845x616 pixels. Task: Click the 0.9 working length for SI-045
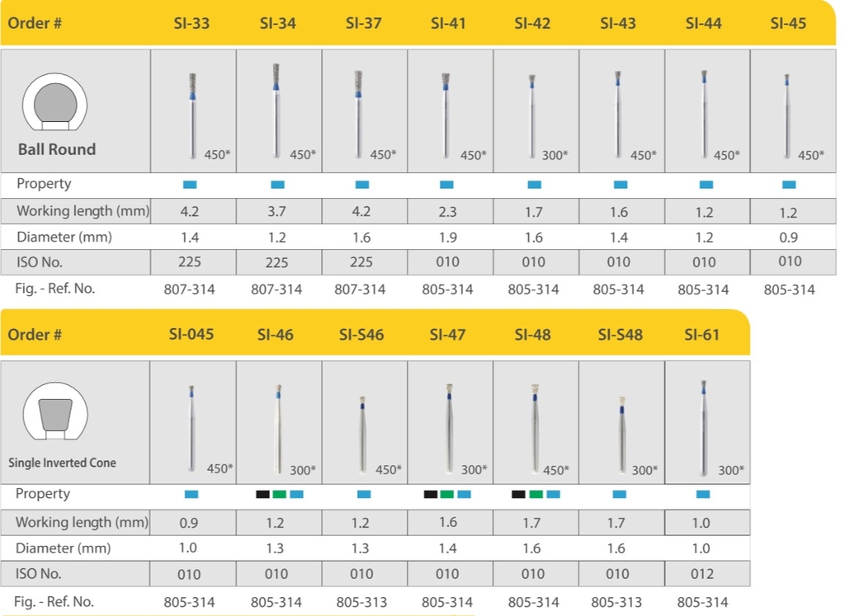(x=190, y=522)
